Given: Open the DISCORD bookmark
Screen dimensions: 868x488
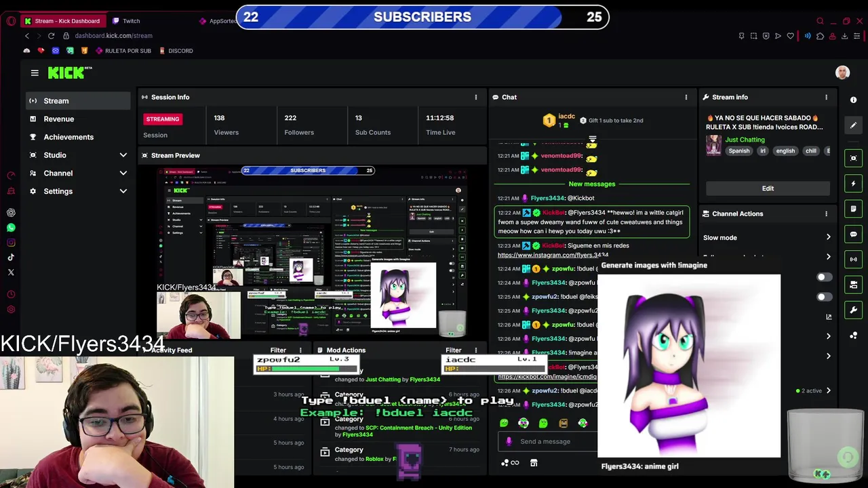Looking at the screenshot, I should (176, 51).
